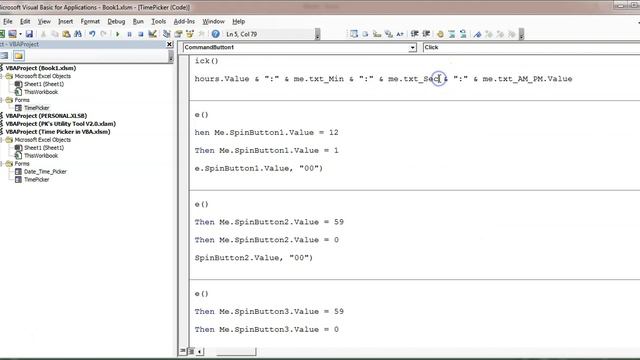
Task: Save the workbook with the floppy disk icon
Action: tap(29, 34)
